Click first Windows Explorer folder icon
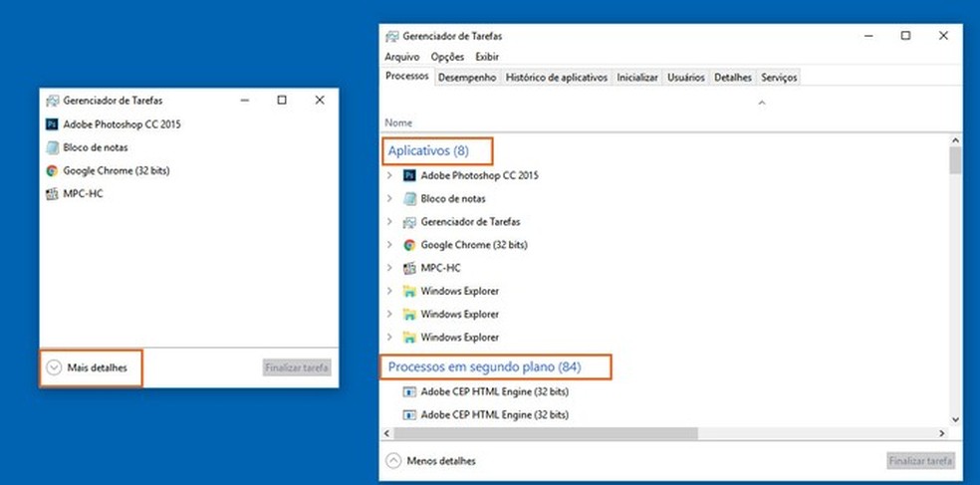Screen dimensions: 980x485 point(409,291)
